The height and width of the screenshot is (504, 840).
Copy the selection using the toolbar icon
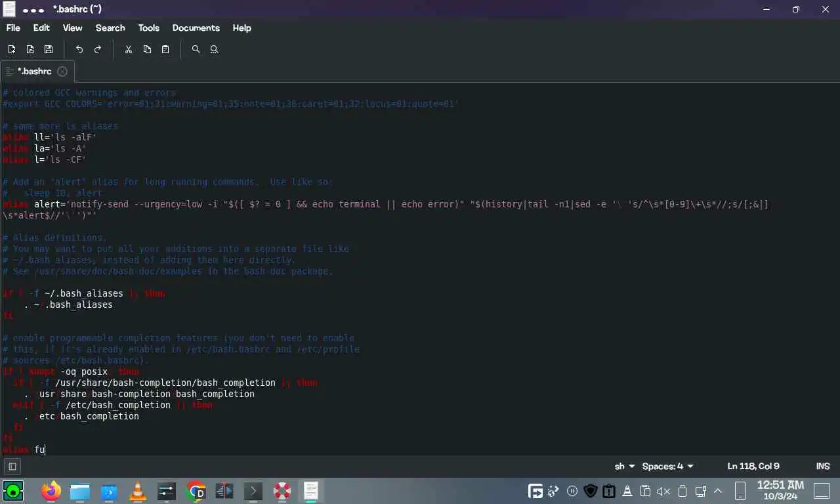pyautogui.click(x=147, y=49)
